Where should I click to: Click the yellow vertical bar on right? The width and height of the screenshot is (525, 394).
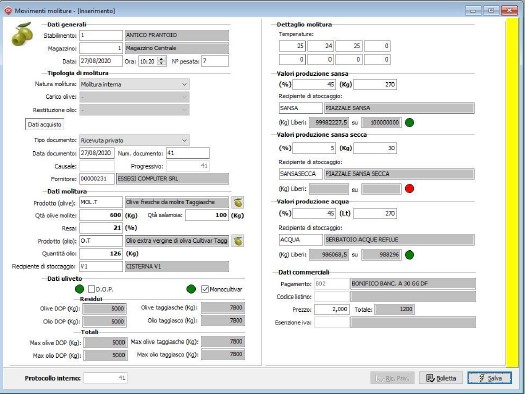click(x=512, y=192)
